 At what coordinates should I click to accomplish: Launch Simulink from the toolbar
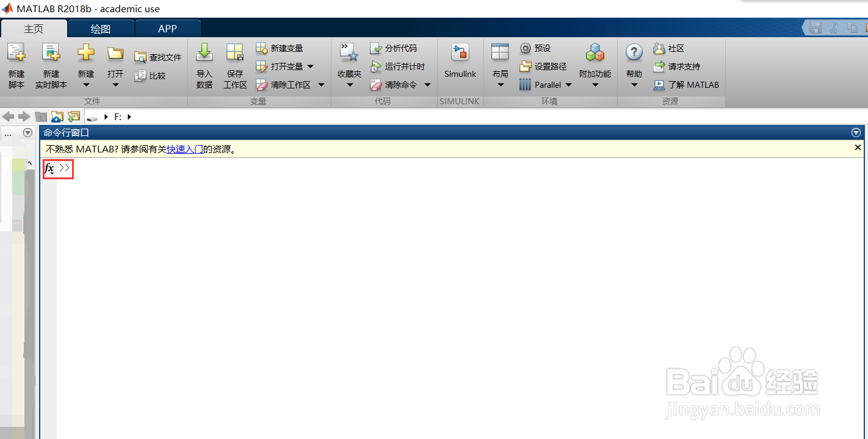point(460,61)
